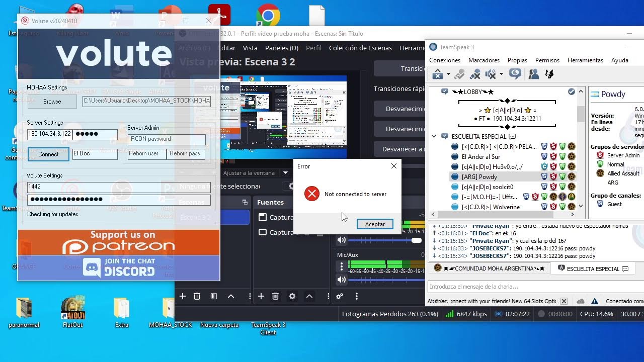The image size is (644, 362).
Task: Open Colección de Escenas menu in OBS
Action: point(360,48)
